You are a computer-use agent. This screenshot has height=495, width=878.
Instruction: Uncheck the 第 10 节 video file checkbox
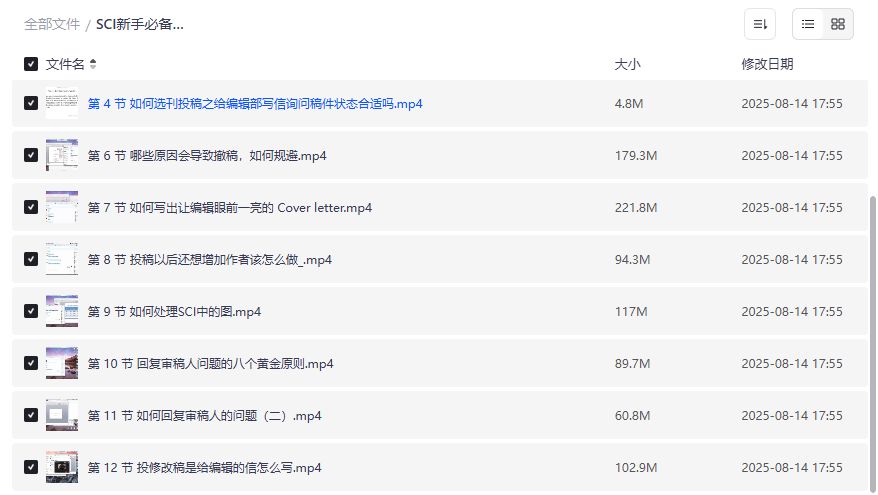click(x=31, y=363)
